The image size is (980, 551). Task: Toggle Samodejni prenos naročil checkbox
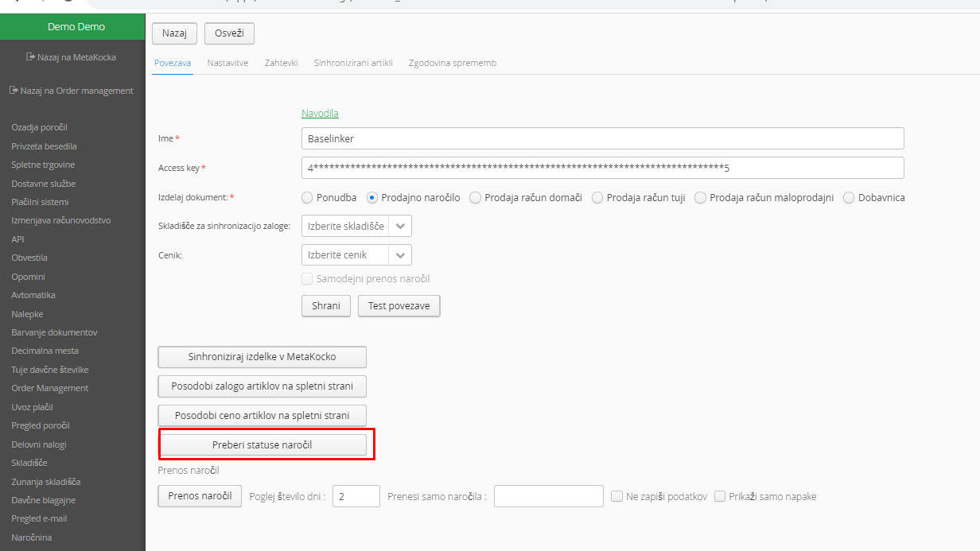click(x=307, y=279)
